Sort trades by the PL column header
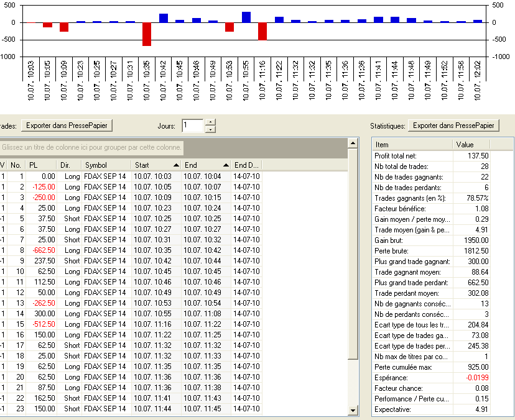 tap(41, 165)
